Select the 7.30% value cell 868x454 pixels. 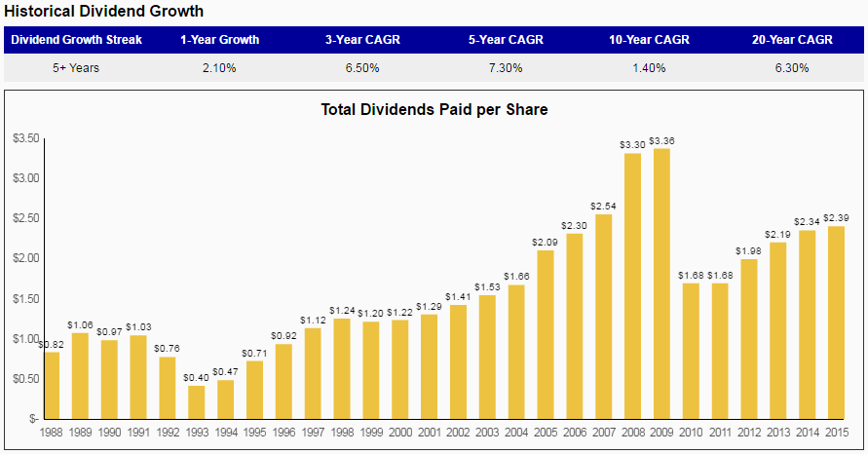click(506, 68)
